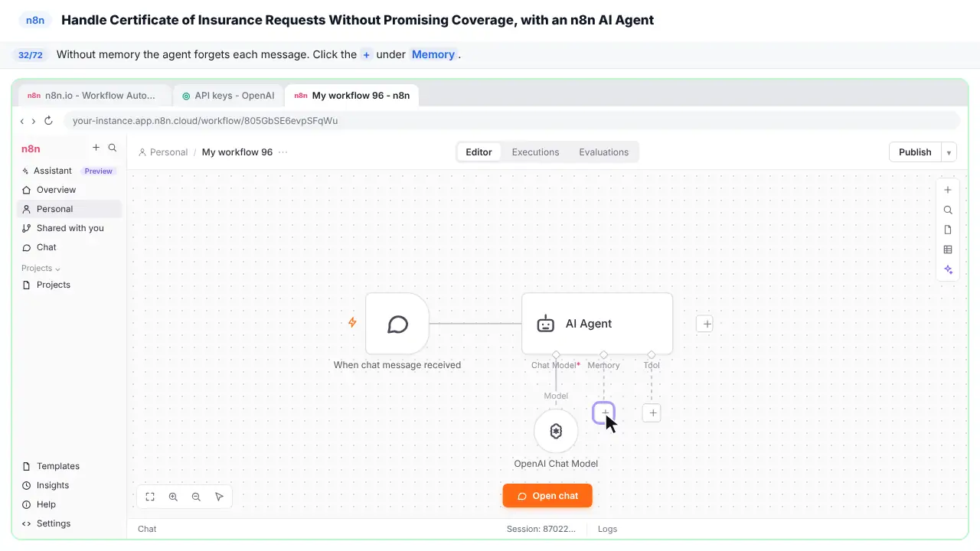Image resolution: width=980 pixels, height=551 pixels.
Task: Click the browser URL address field
Action: point(511,121)
